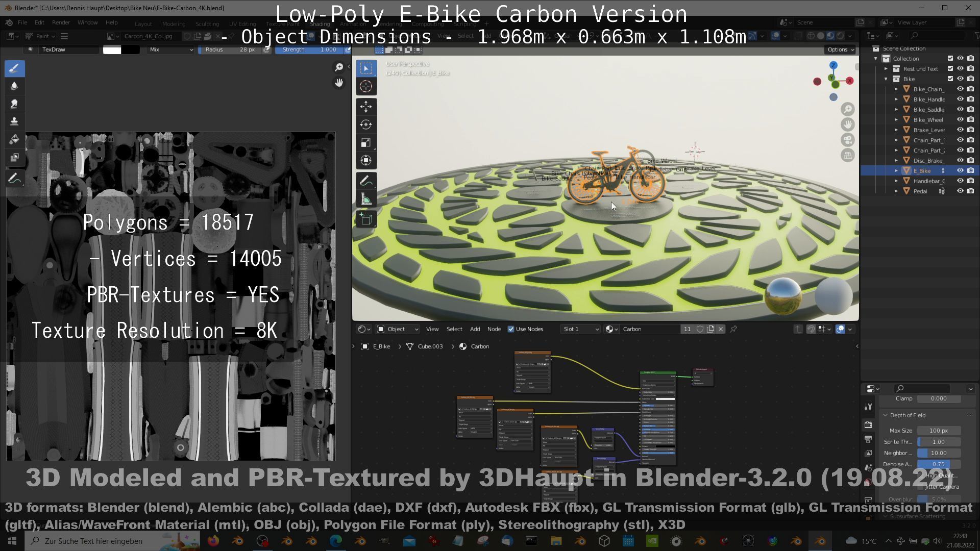
Task: Select the Soften brush tool
Action: 14,86
